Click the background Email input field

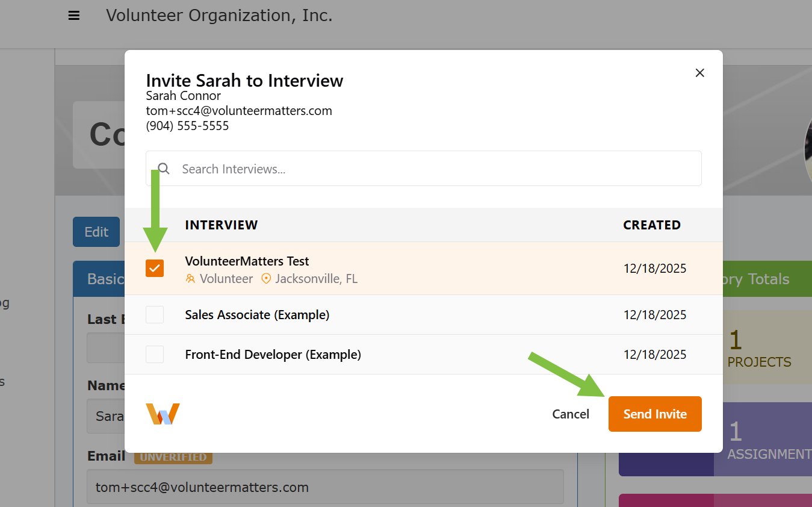click(326, 487)
